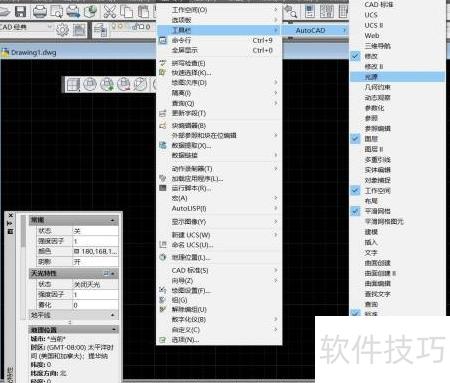Collapse the 天光特性 section header arrow
Screen dimensions: 450x383
click(x=113, y=274)
